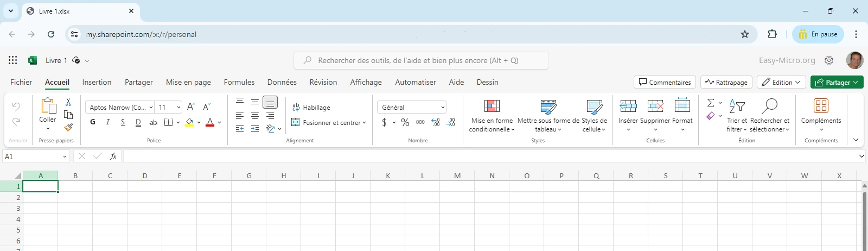Expand Fusionner et centrer dropdown arrow
This screenshot has width=868, height=251.
tap(364, 123)
